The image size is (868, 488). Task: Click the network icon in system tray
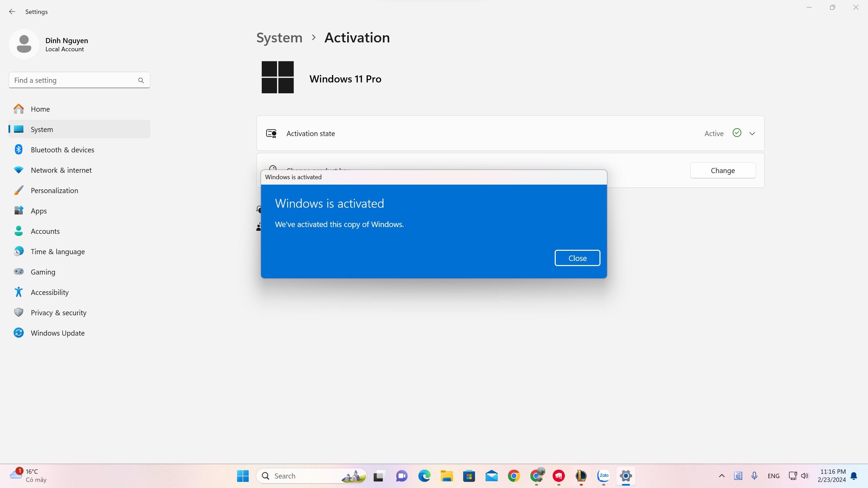tap(792, 476)
